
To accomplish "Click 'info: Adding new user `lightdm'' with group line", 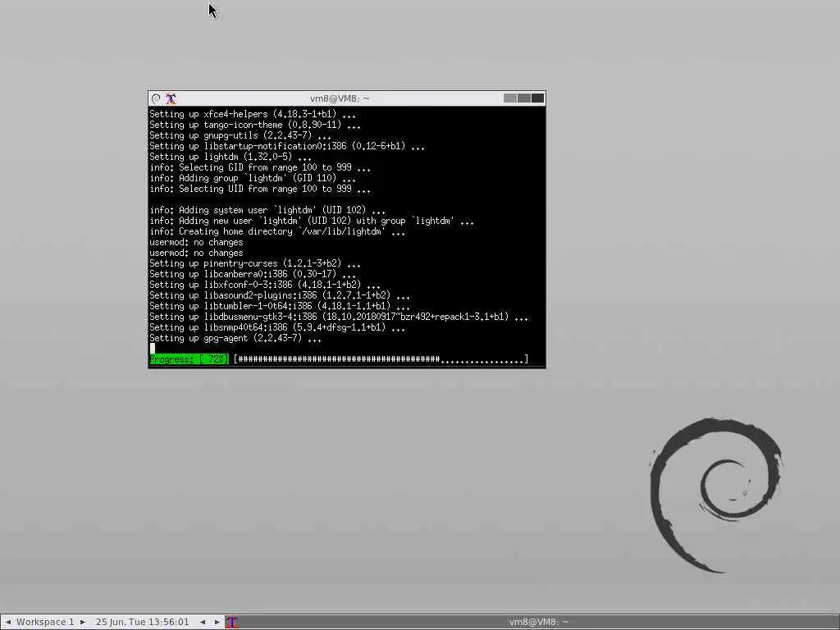I will [312, 221].
